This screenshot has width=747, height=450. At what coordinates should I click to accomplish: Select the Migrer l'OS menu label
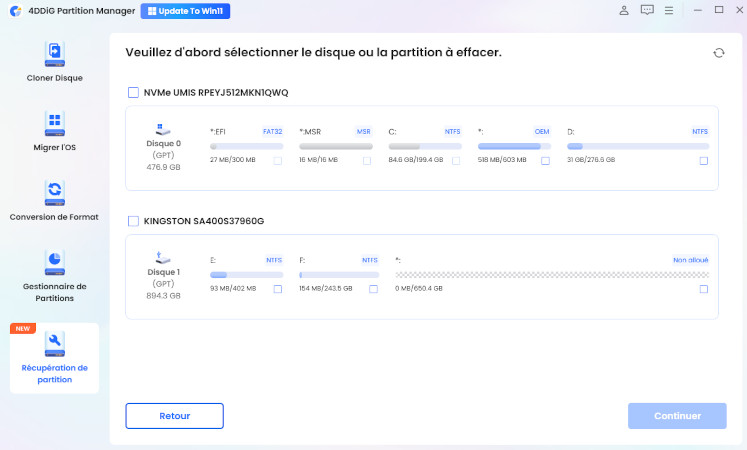55,148
